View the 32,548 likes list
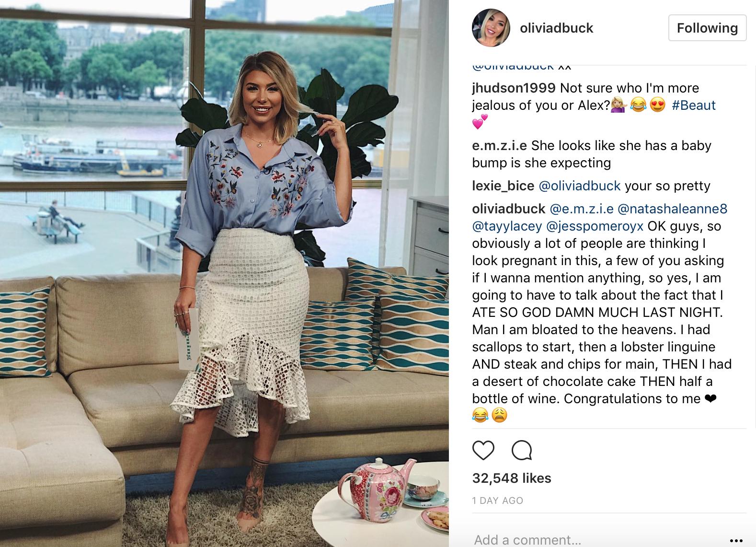756x547 pixels. [512, 478]
